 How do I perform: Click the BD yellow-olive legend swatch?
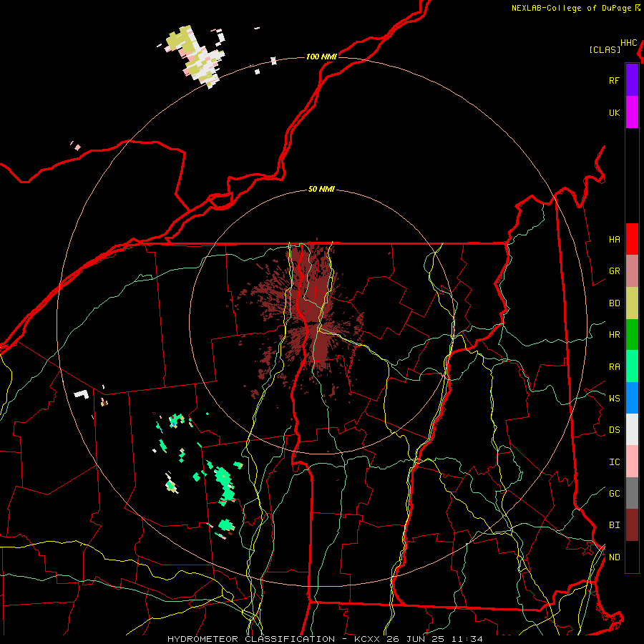point(632,303)
